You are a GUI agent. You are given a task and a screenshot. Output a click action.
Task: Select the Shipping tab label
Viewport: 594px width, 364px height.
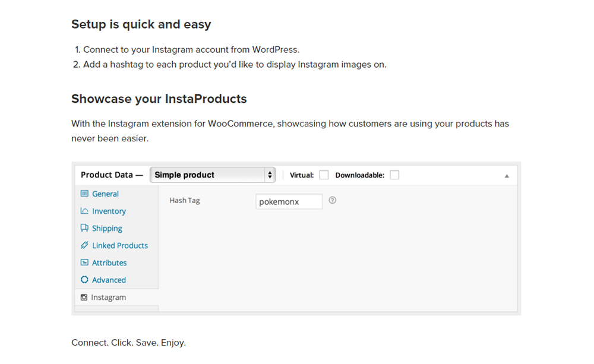[x=107, y=228]
